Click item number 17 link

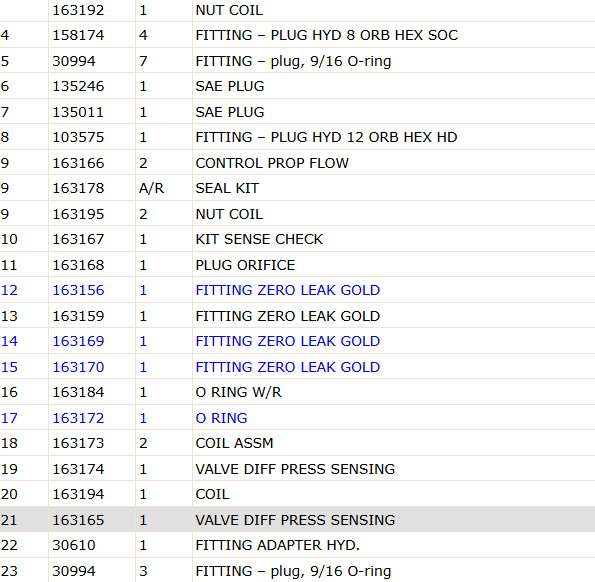click(9, 418)
